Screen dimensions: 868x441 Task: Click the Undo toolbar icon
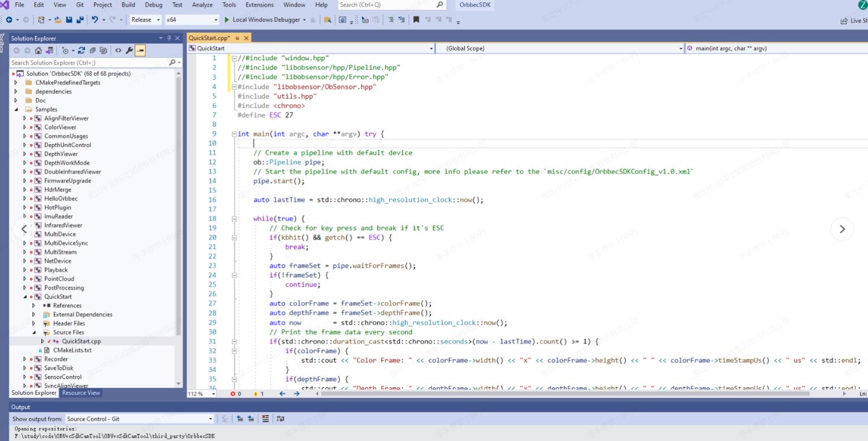click(95, 20)
